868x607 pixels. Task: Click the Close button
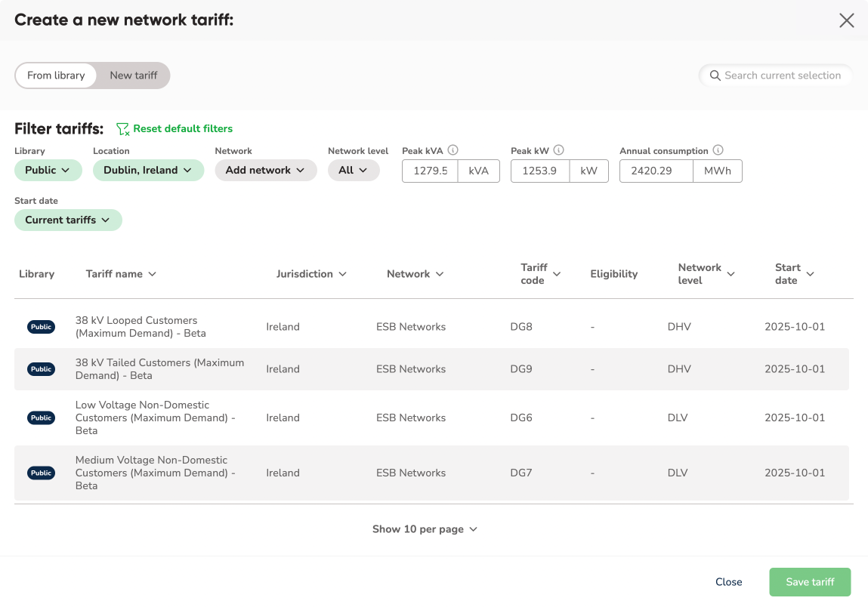click(x=728, y=582)
